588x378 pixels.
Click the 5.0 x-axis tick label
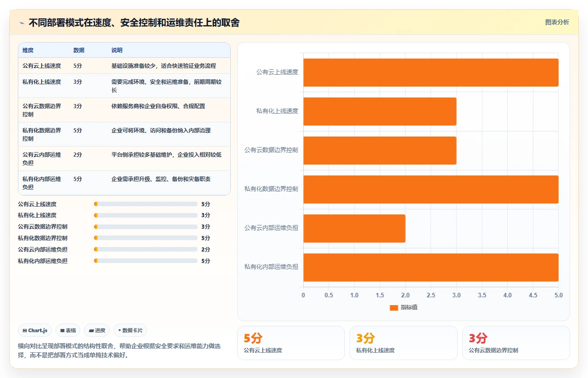pos(558,295)
